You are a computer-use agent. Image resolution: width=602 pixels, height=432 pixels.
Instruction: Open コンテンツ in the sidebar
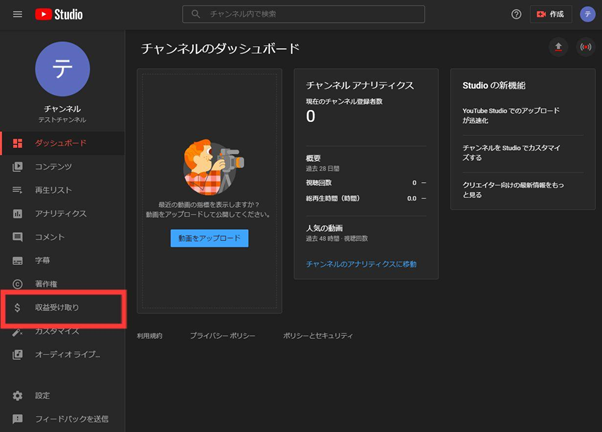53,167
